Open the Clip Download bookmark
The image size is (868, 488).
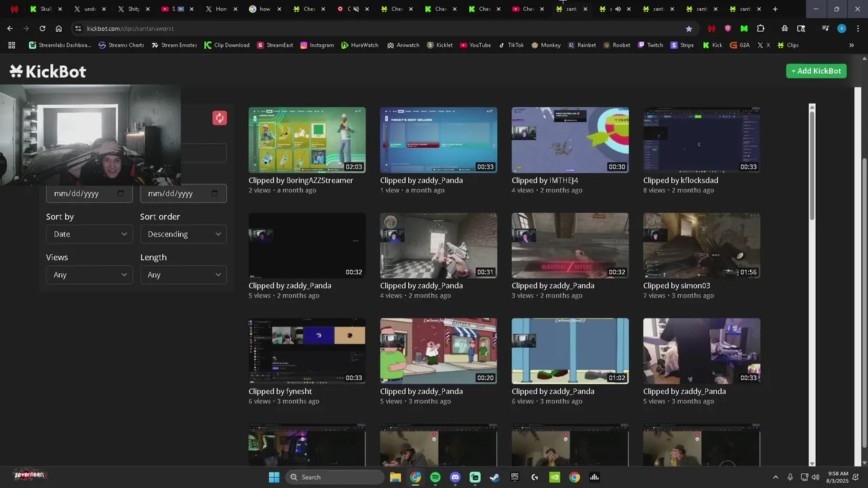point(227,45)
